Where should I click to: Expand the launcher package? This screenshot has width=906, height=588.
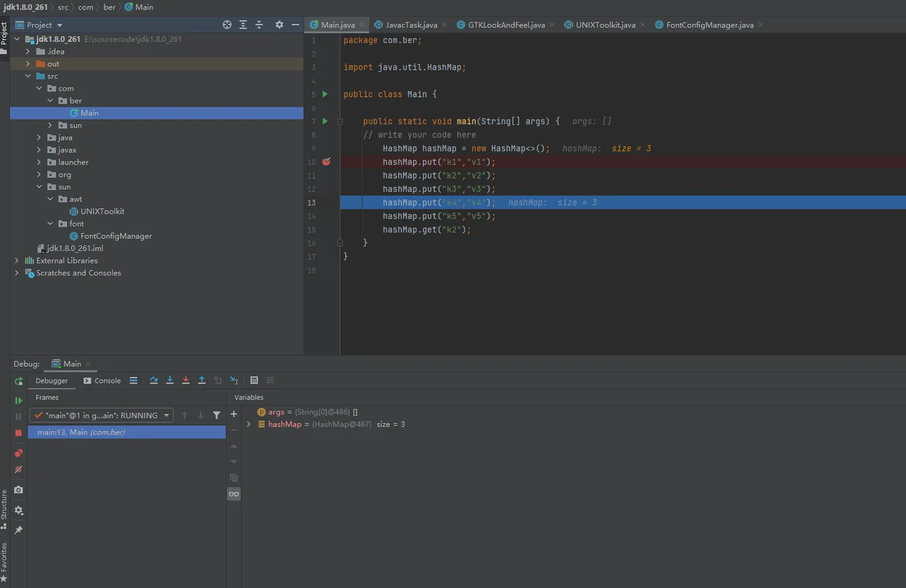coord(39,162)
